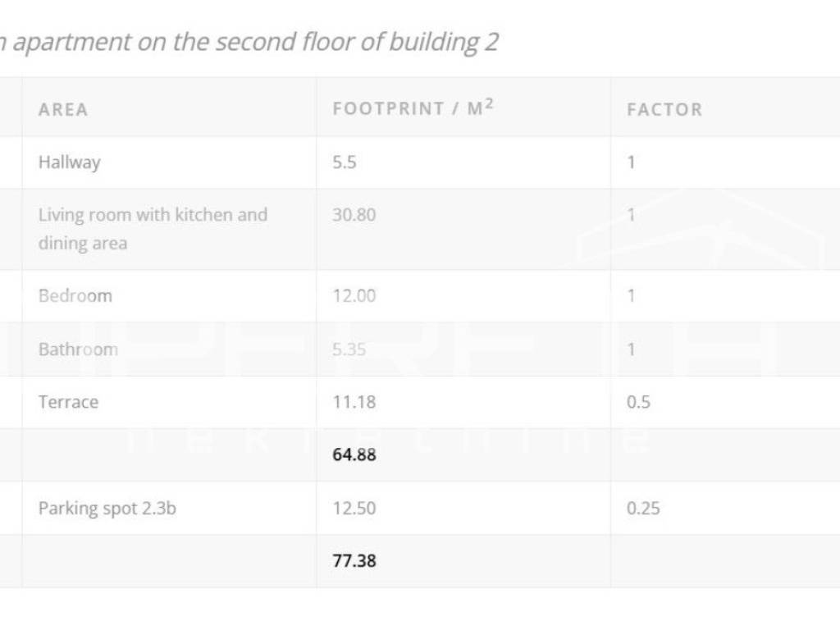Click the Terrace footprint value 11.18

pos(354,402)
